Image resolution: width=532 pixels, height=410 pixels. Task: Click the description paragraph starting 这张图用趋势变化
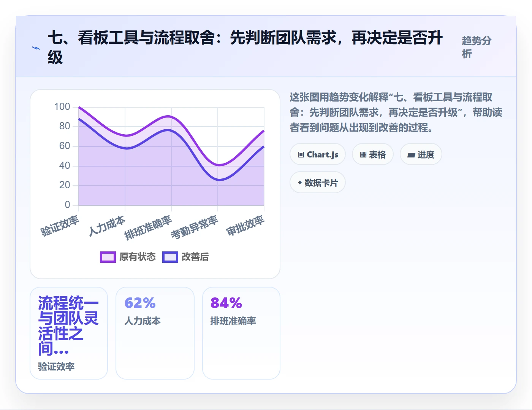tap(396, 112)
